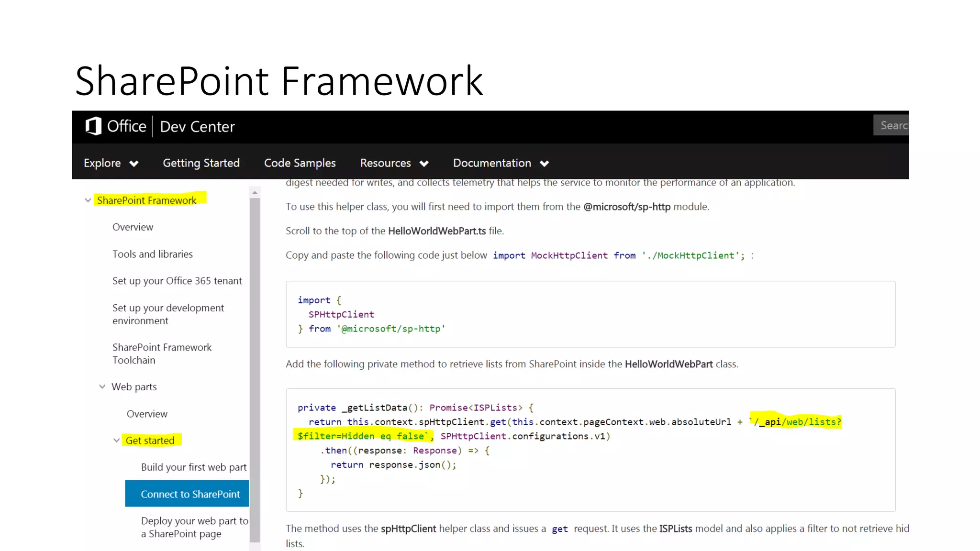The width and height of the screenshot is (980, 551).
Task: Click the bold HelloWorldWebPart class name
Action: tap(669, 364)
